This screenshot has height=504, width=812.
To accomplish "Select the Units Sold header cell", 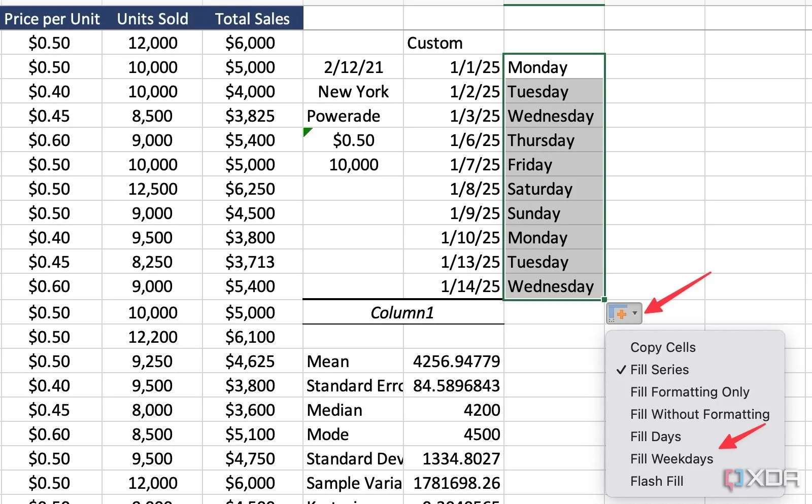I will point(152,19).
